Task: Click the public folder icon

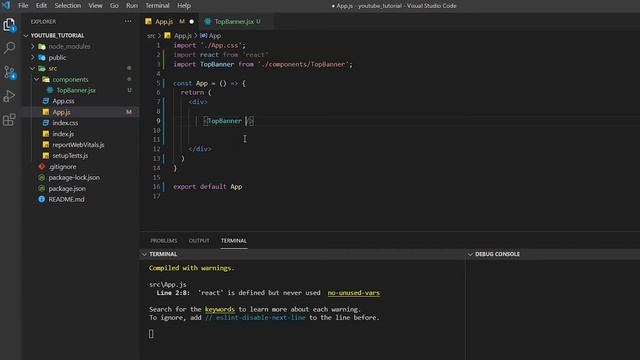Action: click(x=42, y=58)
